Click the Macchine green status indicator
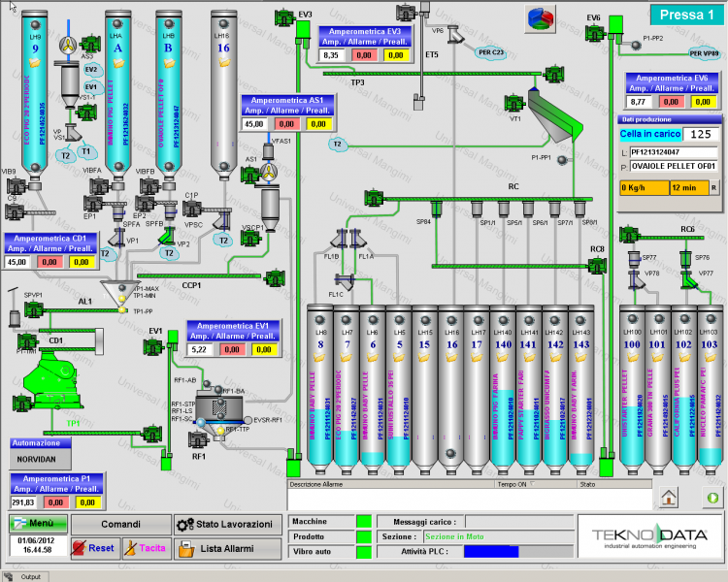This screenshot has height=582, width=728. pos(364,522)
